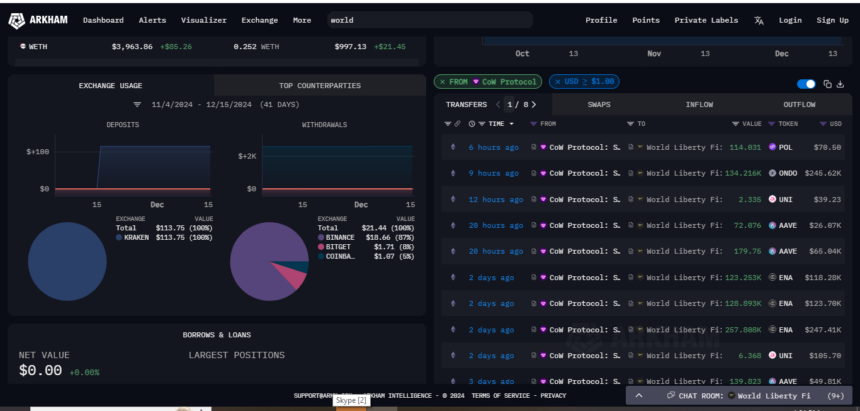Viewport: 860px width, 411px height.
Task: Click the Ethereum chain icon in the ONDO row
Action: coord(453,173)
